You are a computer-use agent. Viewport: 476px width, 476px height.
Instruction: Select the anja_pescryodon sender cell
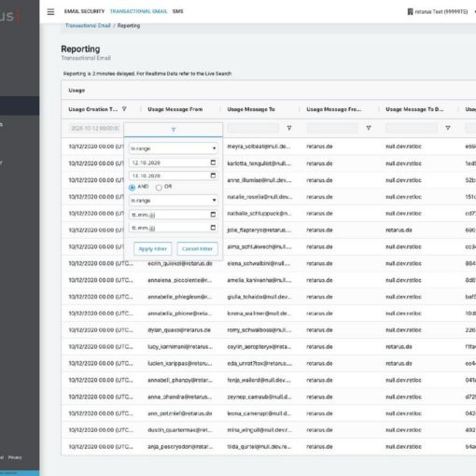[180, 446]
